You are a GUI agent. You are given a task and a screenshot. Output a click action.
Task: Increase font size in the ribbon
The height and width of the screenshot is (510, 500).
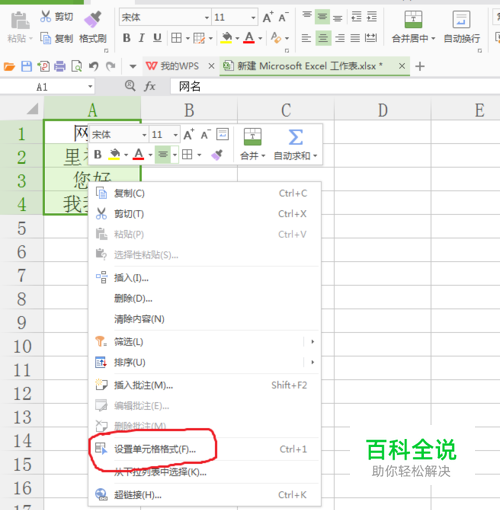pos(268,17)
